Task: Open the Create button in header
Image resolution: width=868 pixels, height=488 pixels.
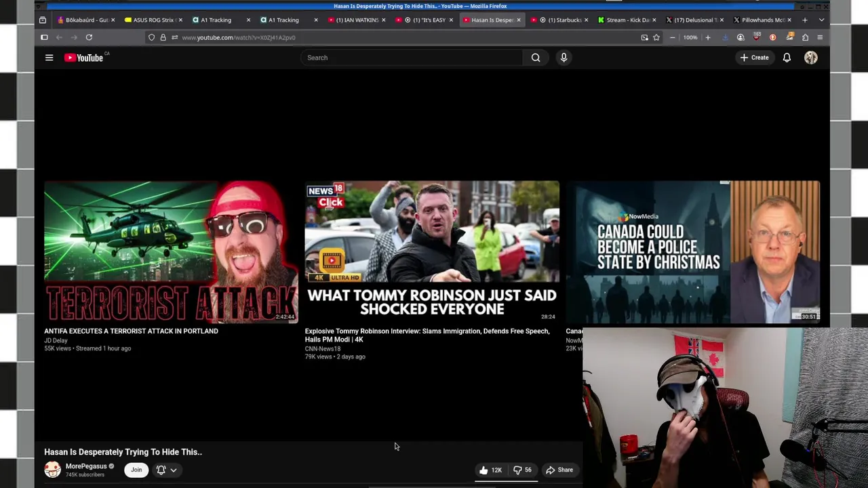Action: (x=754, y=58)
